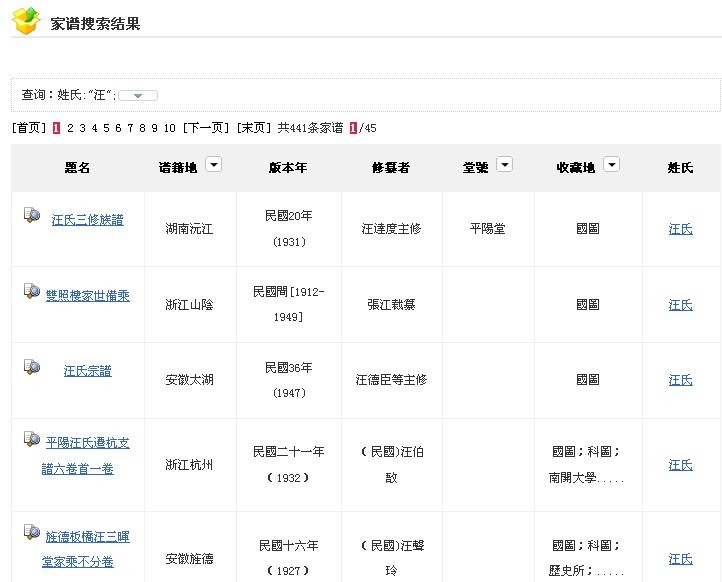This screenshot has width=722, height=582.
Task: Click the preview icon beside 汪氏宗譜
Action: [x=32, y=367]
